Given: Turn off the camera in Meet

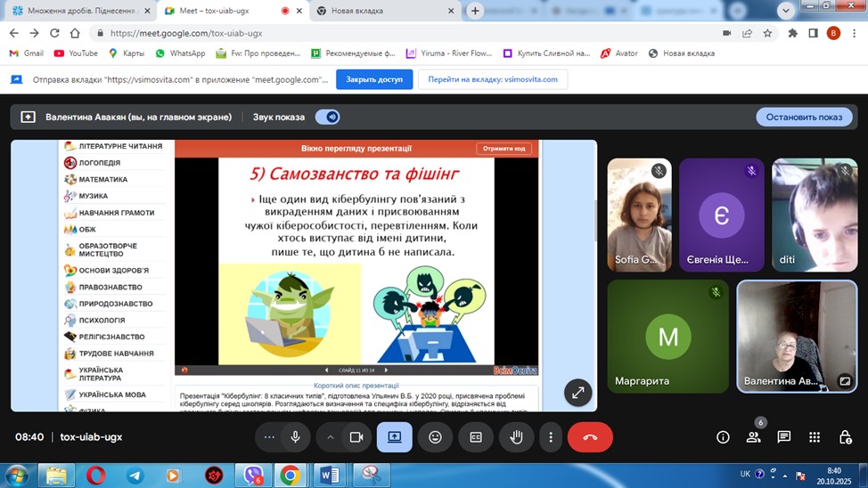Looking at the screenshot, I should tap(356, 437).
